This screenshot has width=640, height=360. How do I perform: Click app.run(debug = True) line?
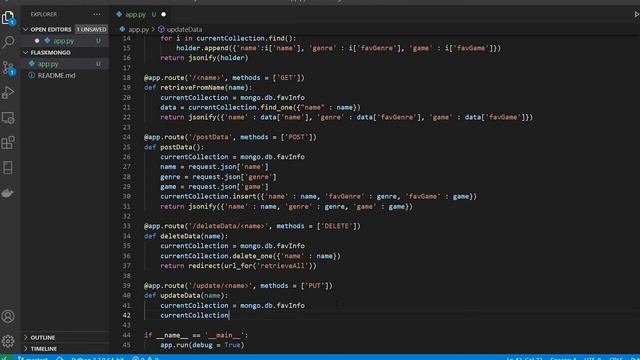click(x=202, y=345)
